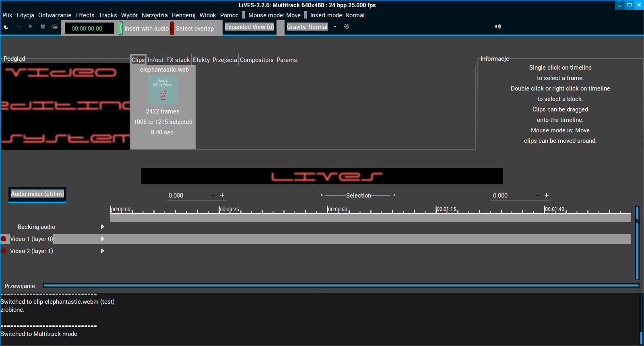This screenshot has width=644, height=346.
Task: Select the elephantastic.web clip thumbnail
Action: pyautogui.click(x=163, y=91)
